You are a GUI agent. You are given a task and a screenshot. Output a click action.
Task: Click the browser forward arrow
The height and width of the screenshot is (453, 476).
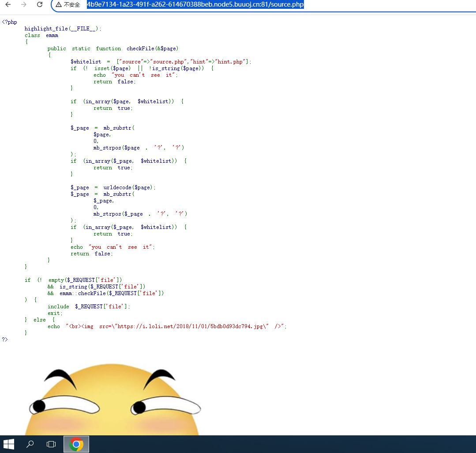(24, 4)
